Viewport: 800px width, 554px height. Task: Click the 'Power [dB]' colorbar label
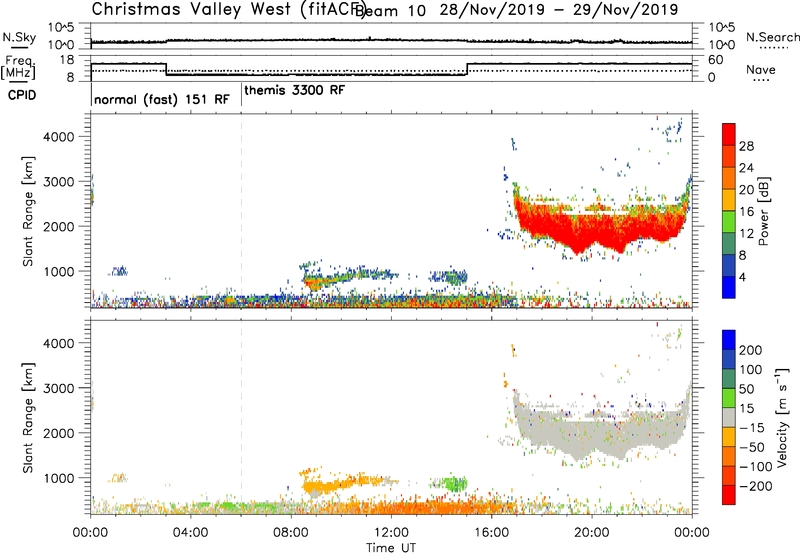(x=763, y=211)
